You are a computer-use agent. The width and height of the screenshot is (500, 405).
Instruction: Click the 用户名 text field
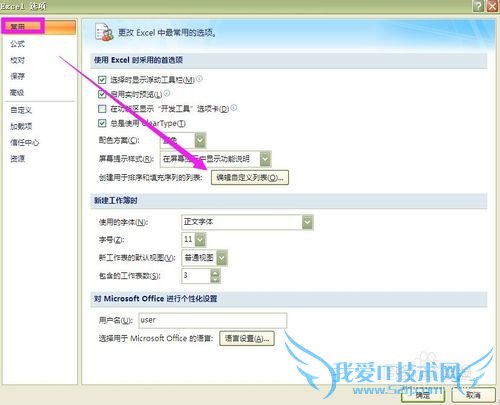click(212, 320)
